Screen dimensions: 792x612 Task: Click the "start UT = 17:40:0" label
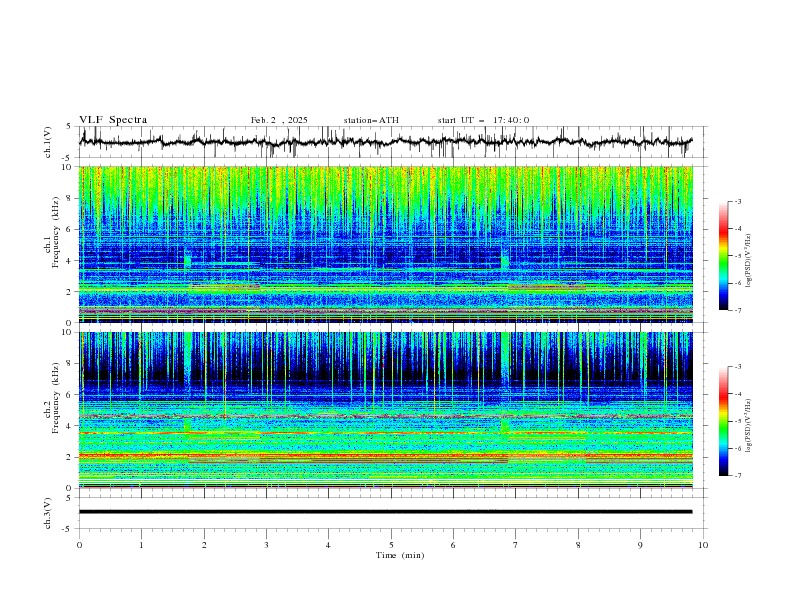pos(483,120)
